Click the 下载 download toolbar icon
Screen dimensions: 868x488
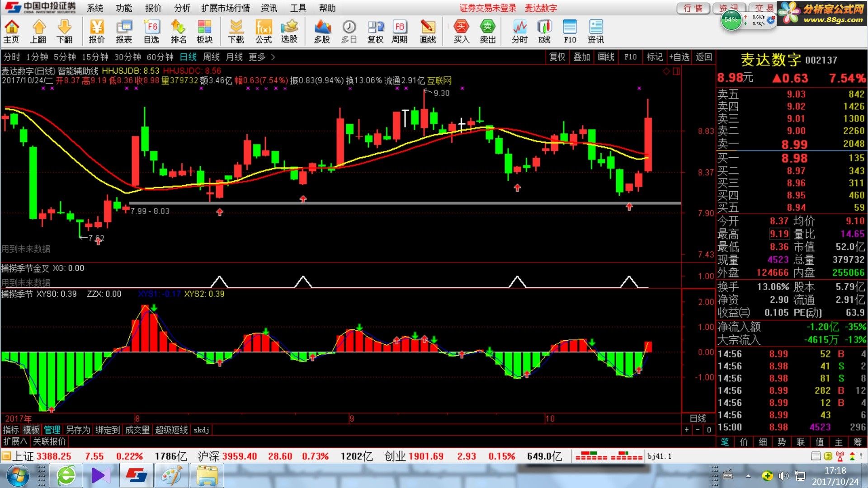[236, 32]
